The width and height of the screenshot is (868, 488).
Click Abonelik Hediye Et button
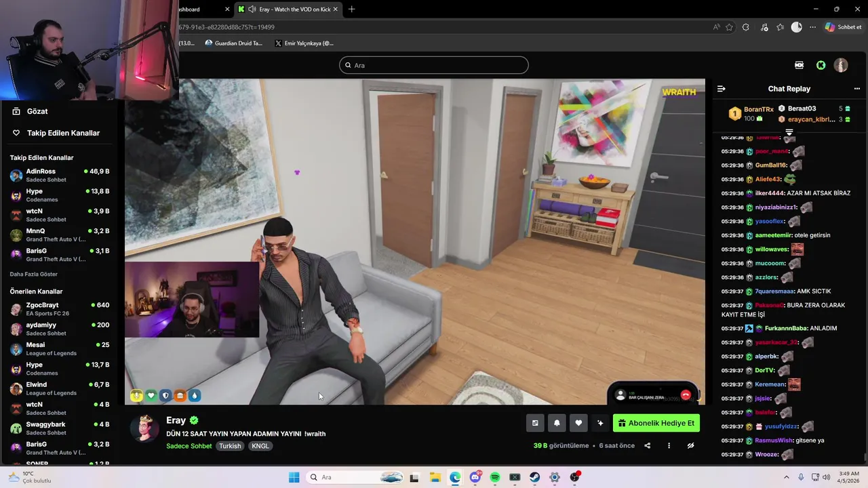(656, 423)
